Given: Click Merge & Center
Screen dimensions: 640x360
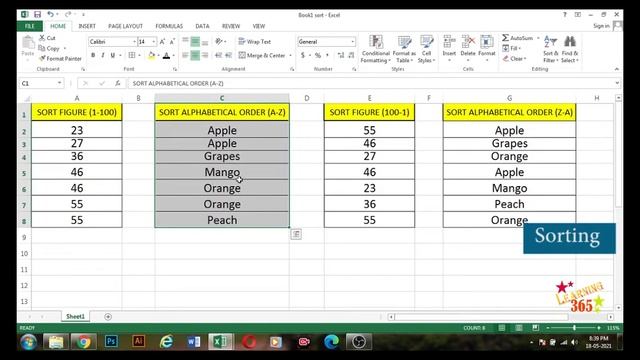Looking at the screenshot, I should 262,55.
